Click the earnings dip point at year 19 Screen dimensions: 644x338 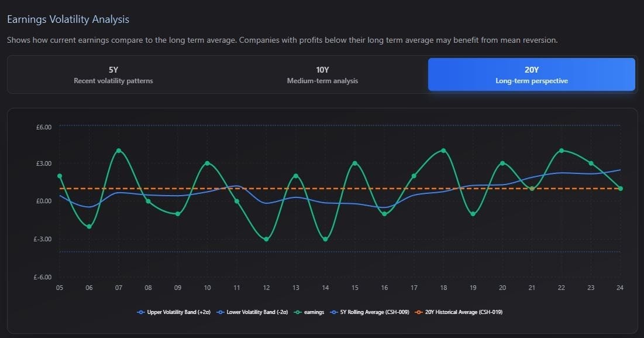(473, 214)
